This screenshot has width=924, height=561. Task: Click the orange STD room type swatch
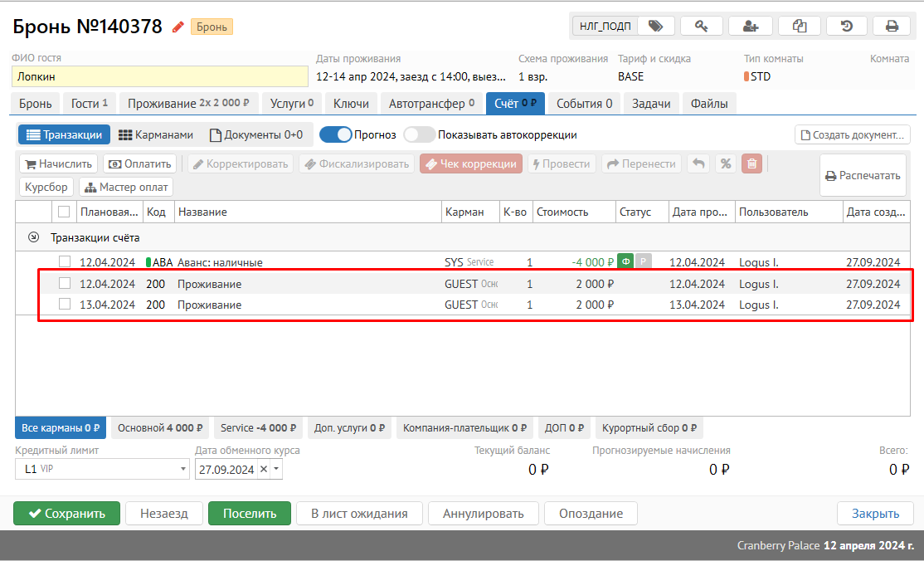click(x=746, y=76)
